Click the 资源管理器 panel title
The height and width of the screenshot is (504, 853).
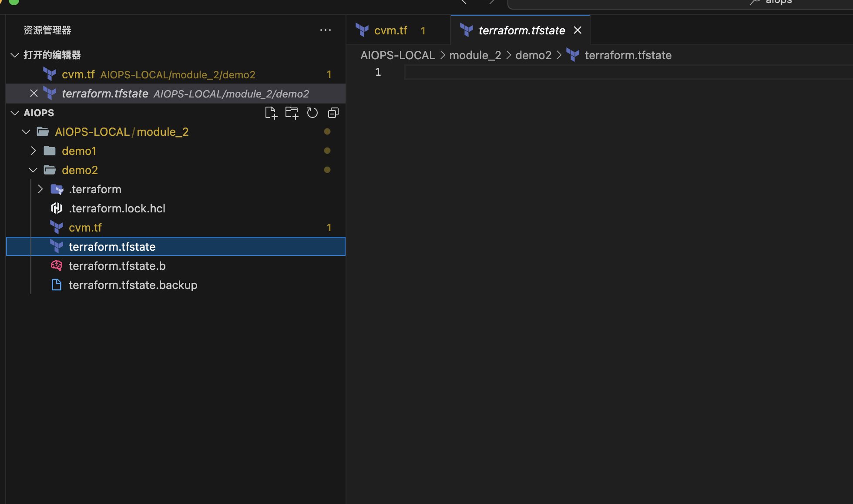pos(47,30)
